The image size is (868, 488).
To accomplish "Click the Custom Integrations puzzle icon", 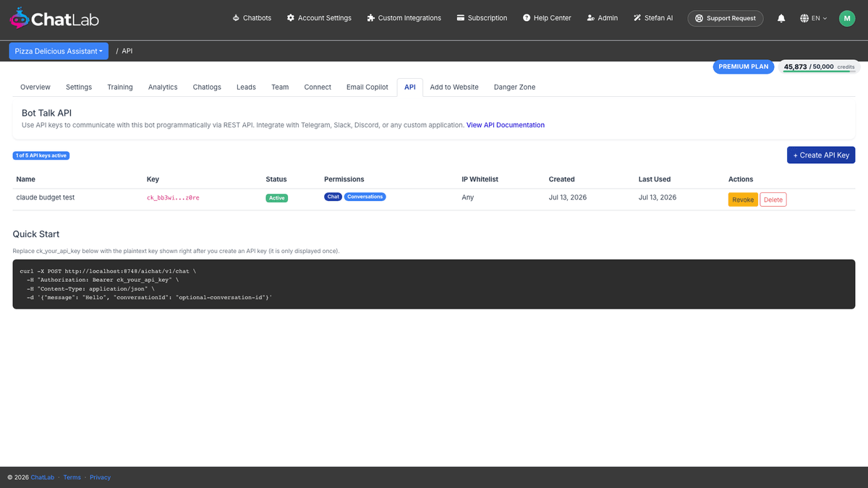I will click(x=371, y=18).
